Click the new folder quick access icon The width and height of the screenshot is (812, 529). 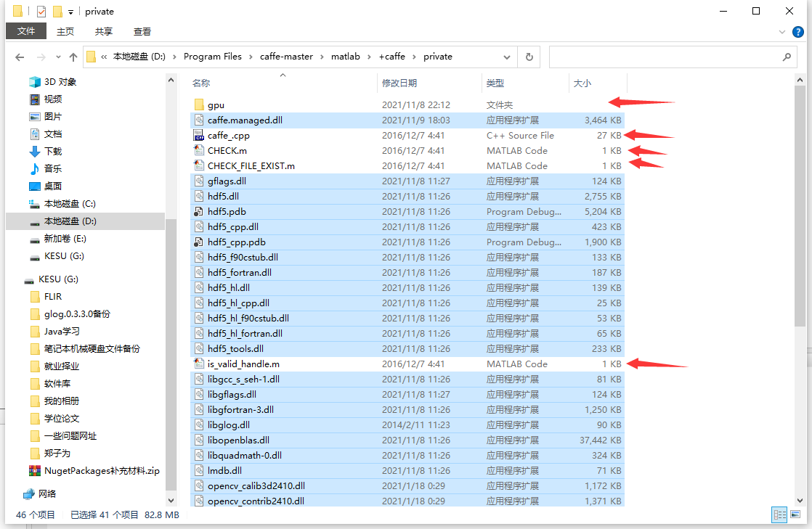tap(57, 12)
